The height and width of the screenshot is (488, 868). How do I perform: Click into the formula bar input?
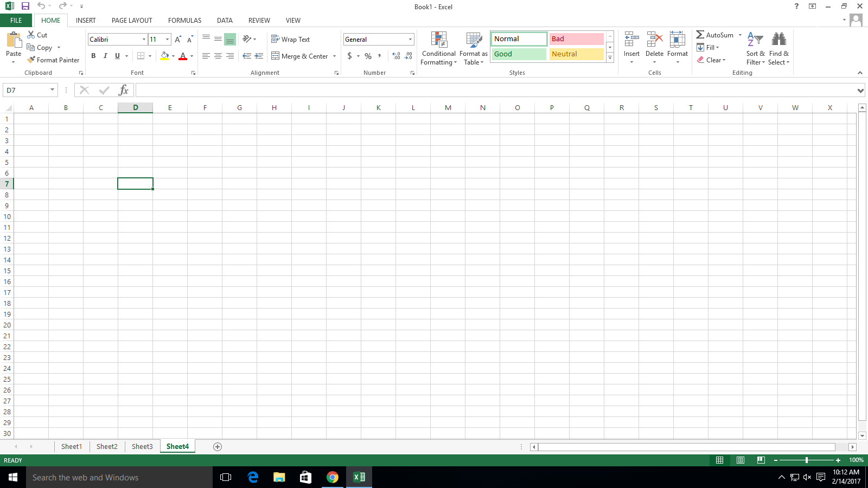coord(496,90)
